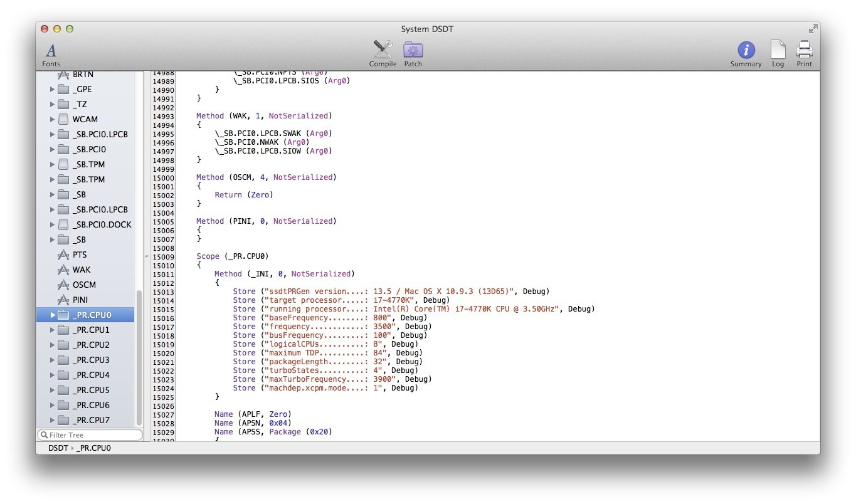Show the Summary info
The height and width of the screenshot is (504, 856).
click(746, 55)
